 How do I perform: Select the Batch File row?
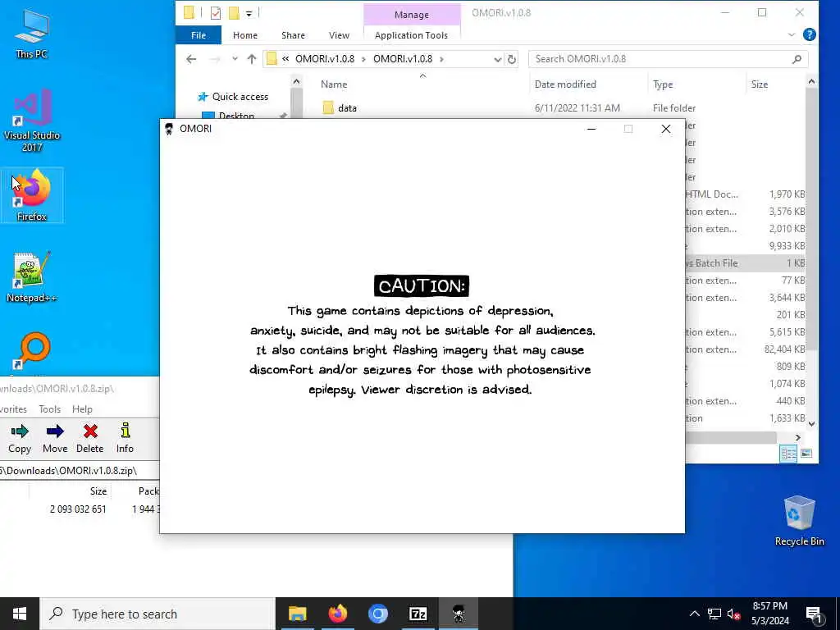(745, 263)
